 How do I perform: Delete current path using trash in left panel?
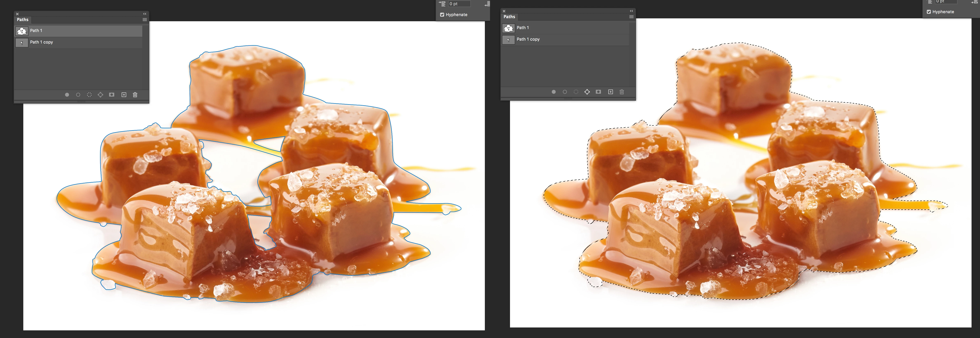135,95
